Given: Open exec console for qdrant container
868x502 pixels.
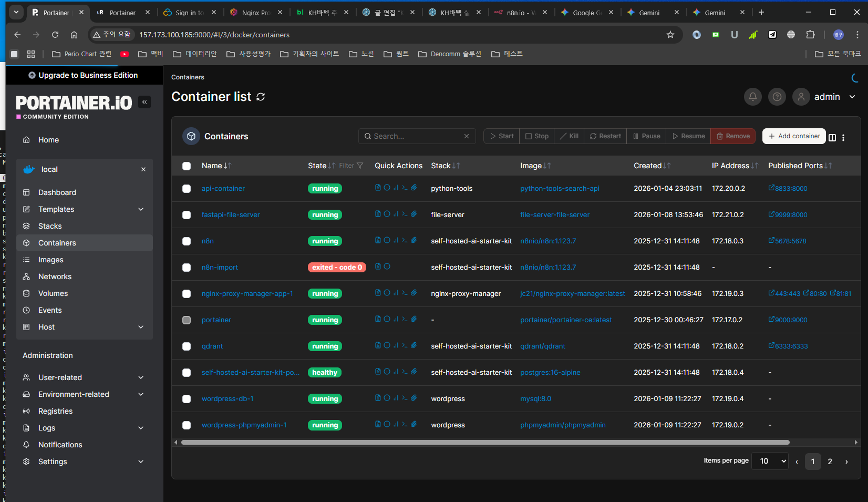Looking at the screenshot, I should (405, 345).
